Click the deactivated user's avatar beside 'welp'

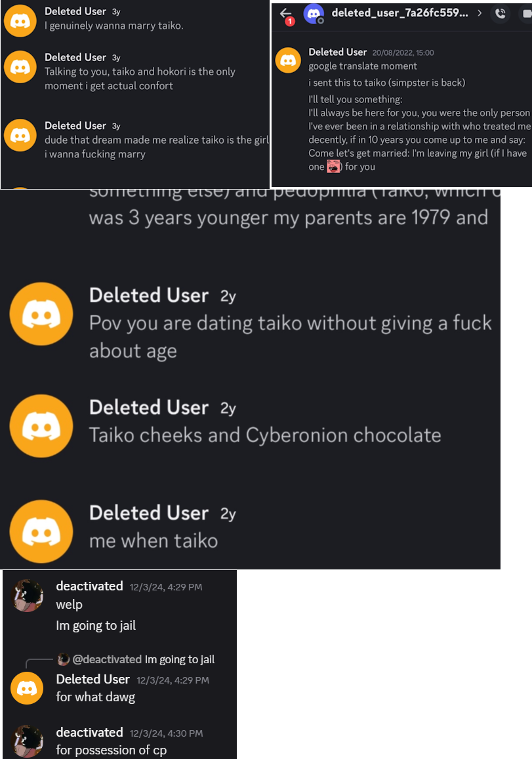(x=28, y=596)
